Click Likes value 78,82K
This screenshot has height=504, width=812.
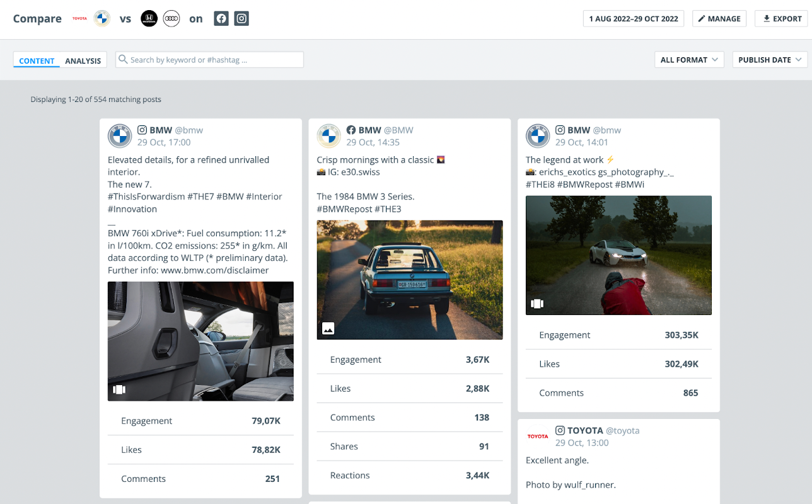tap(266, 450)
